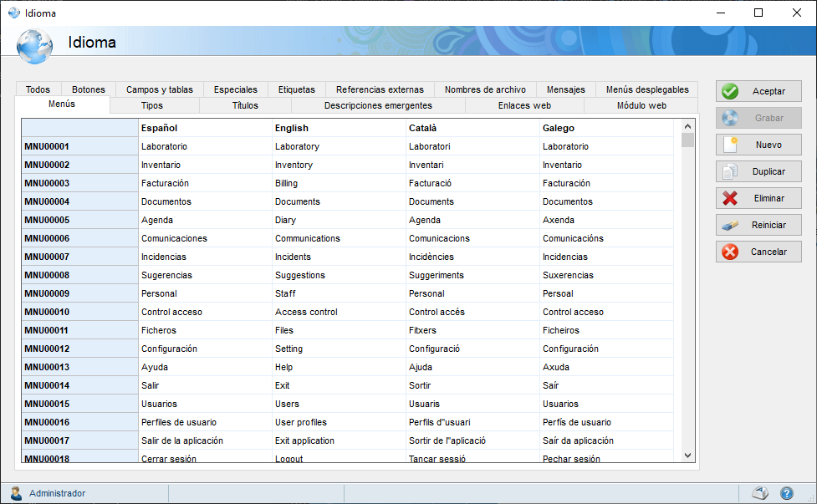The image size is (817, 504).
Task: Click the vertical scrollbar thumb
Action: point(687,140)
